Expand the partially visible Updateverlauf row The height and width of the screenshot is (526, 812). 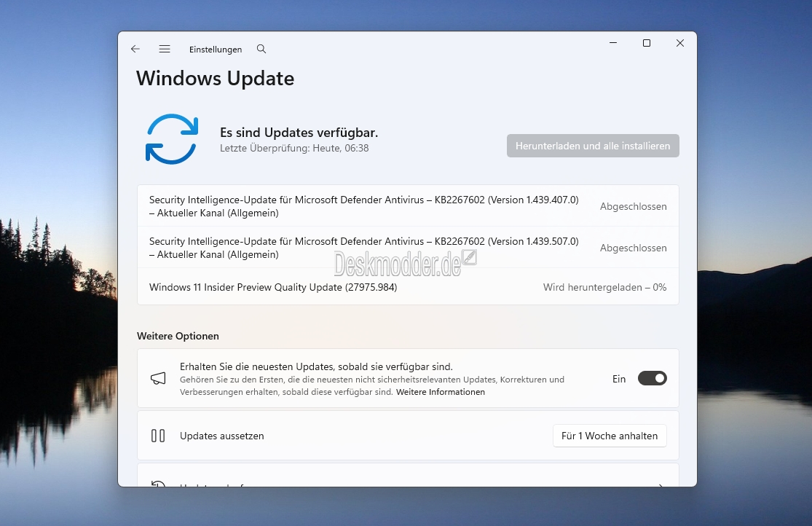(407, 481)
